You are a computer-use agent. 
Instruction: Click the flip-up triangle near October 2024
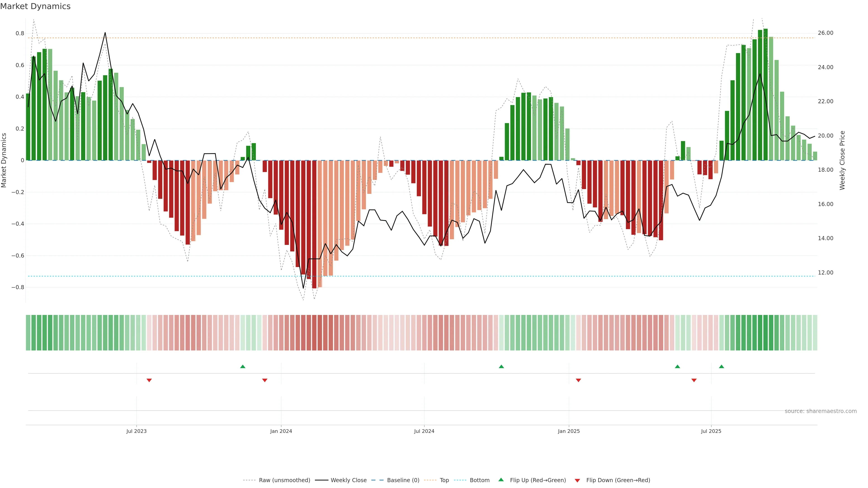point(501,366)
